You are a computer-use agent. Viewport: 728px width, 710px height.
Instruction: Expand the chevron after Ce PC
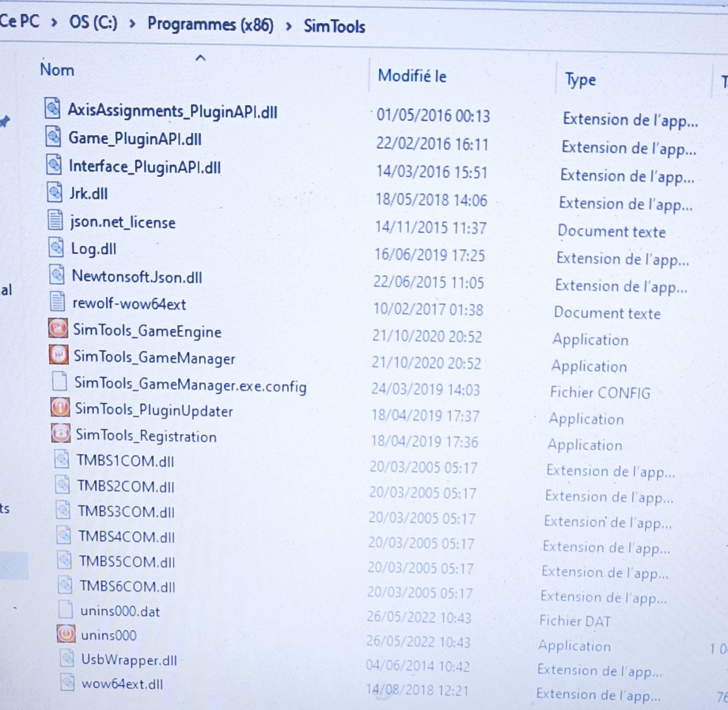(54, 22)
